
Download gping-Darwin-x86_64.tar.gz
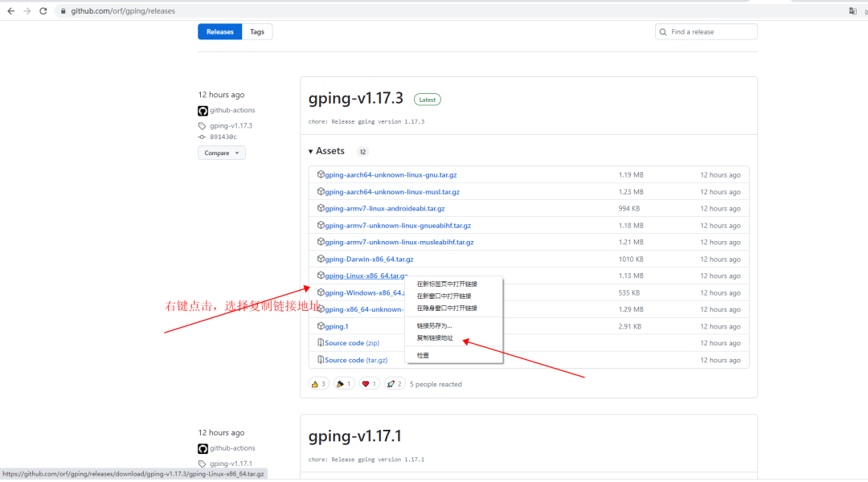coord(369,259)
